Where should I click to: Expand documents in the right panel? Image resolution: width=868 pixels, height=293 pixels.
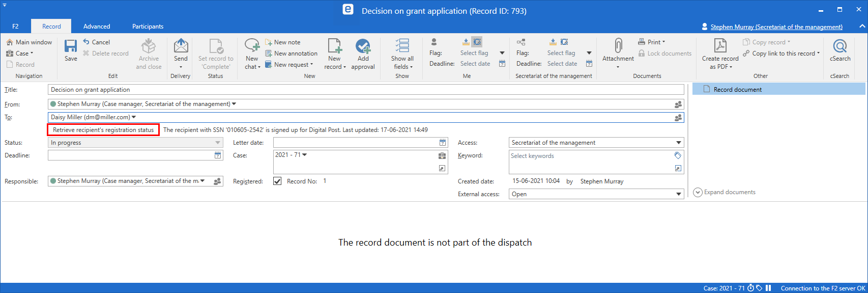point(725,192)
